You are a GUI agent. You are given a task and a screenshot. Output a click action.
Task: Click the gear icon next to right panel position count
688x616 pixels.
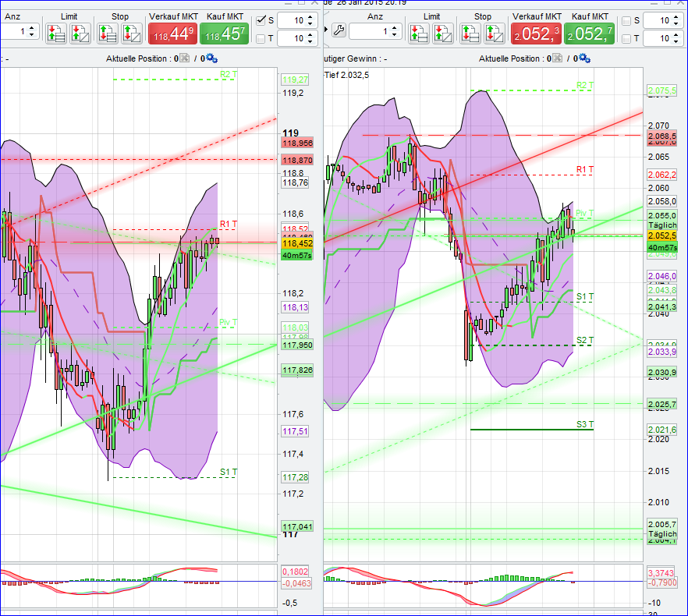click(585, 58)
